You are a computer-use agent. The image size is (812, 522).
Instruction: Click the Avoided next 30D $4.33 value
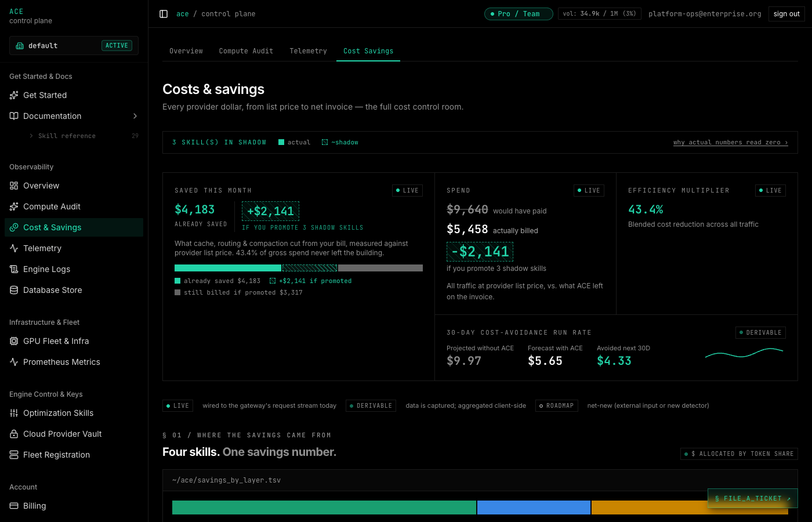click(614, 361)
